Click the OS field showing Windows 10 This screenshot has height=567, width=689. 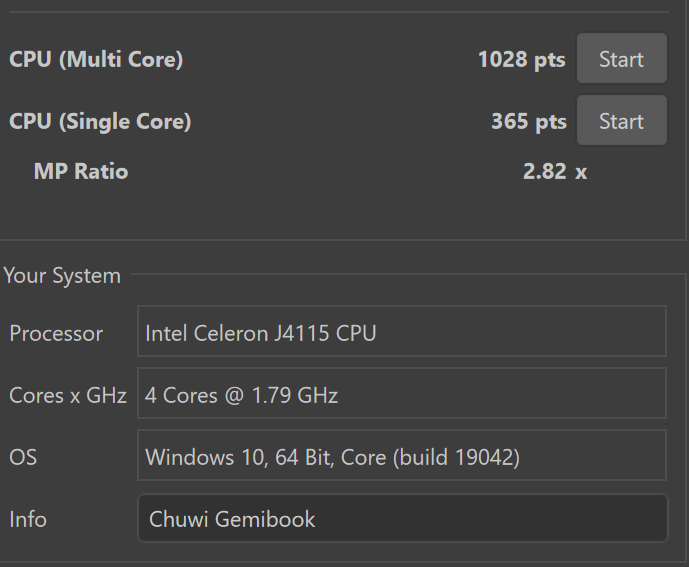coord(402,457)
